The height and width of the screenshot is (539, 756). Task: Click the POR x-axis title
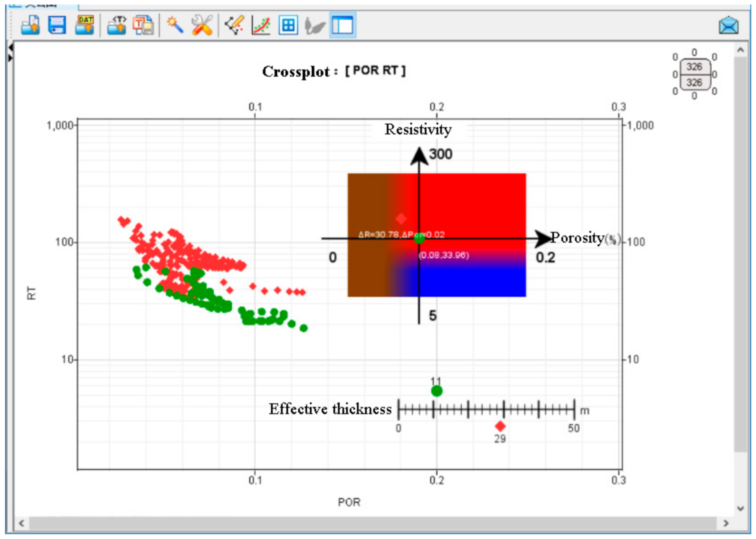(x=349, y=502)
